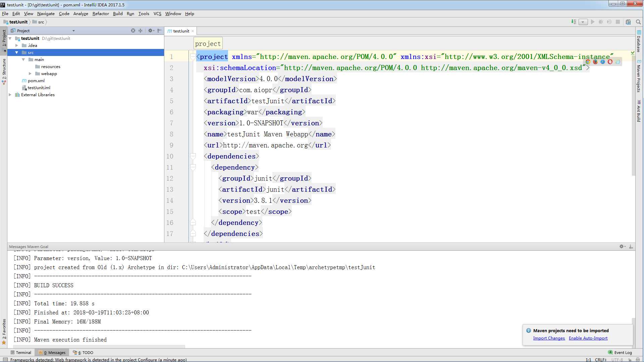644x362 pixels.
Task: Close the testJunit editor tab
Action: click(193, 31)
